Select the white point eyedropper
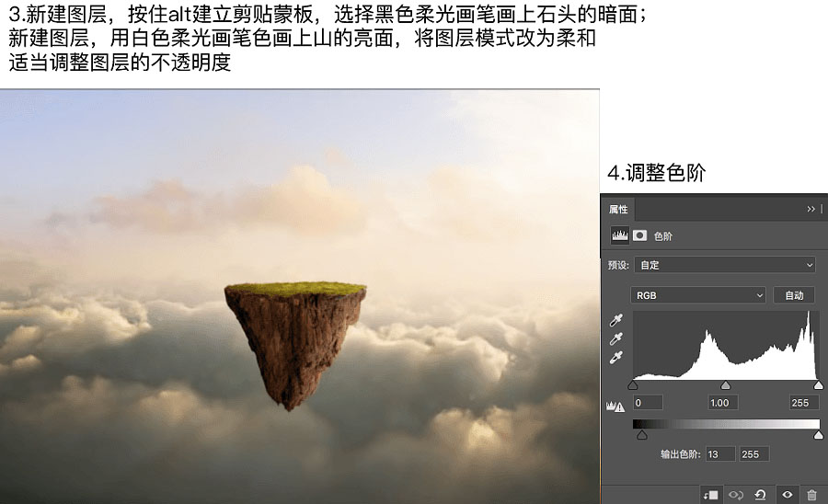 [617, 357]
